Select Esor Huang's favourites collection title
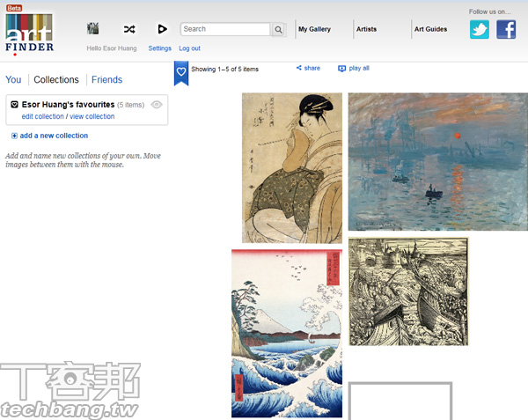Screen dimensions: 528x420 (68, 105)
